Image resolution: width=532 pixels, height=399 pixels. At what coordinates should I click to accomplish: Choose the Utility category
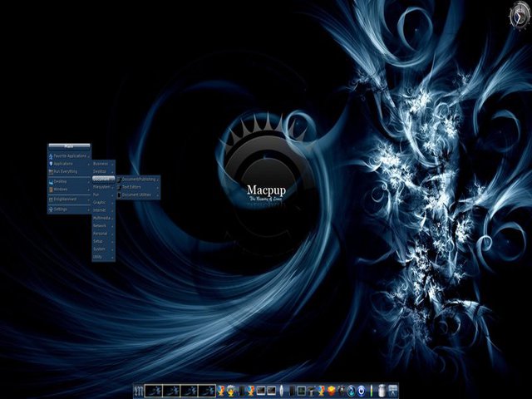[x=103, y=257]
